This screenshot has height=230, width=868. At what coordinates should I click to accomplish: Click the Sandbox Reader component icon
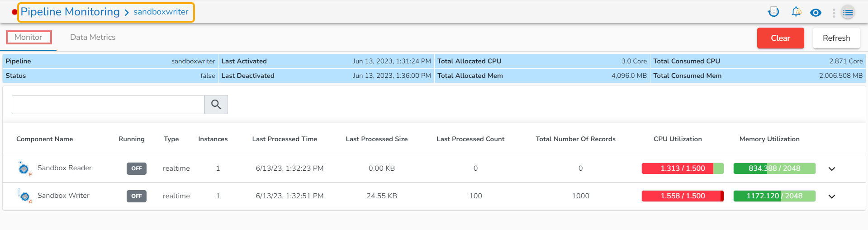tap(24, 168)
